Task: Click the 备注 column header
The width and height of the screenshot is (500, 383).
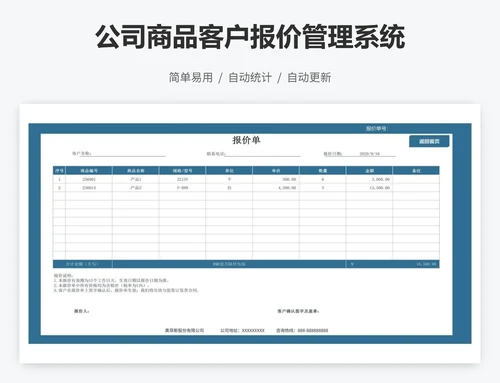Action: [x=416, y=171]
